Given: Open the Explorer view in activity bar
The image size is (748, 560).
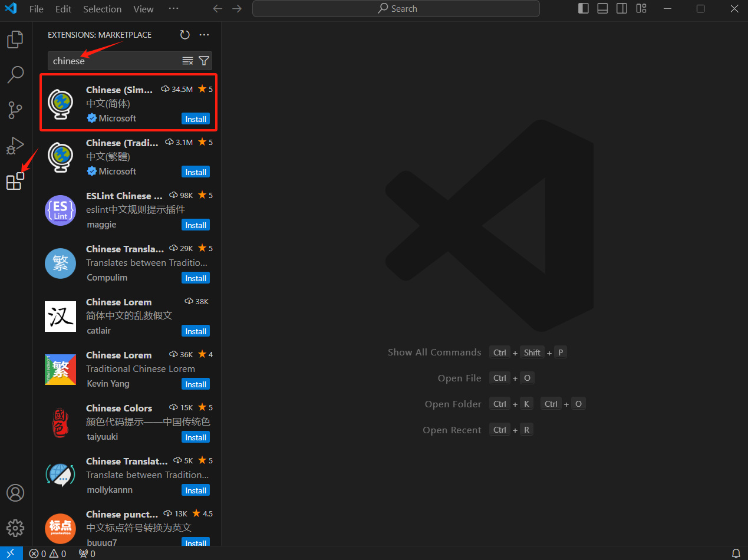Looking at the screenshot, I should click(15, 39).
